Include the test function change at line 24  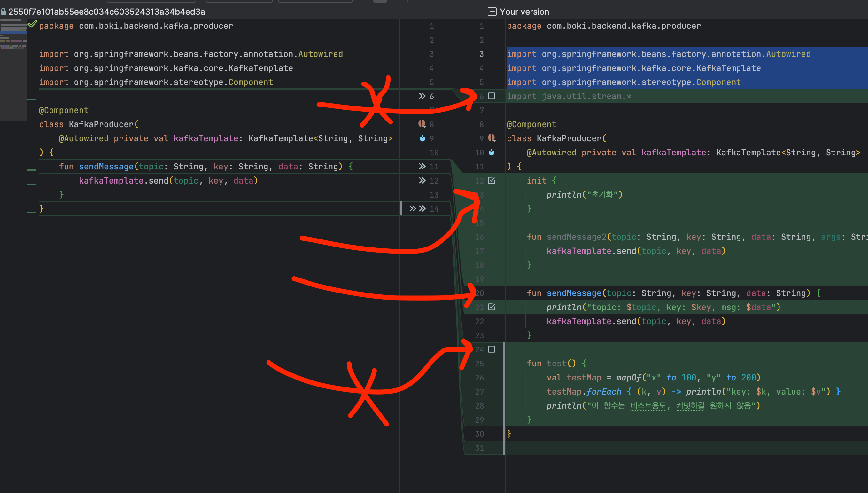tap(492, 349)
